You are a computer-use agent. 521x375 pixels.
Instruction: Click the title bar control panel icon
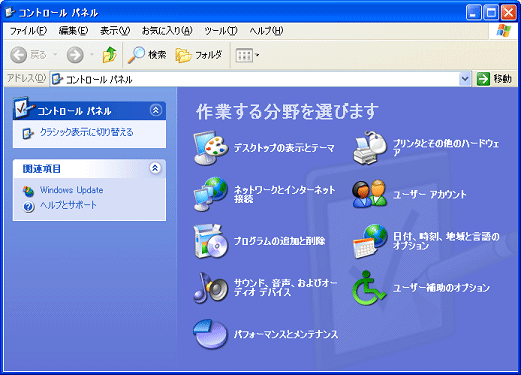10,12
